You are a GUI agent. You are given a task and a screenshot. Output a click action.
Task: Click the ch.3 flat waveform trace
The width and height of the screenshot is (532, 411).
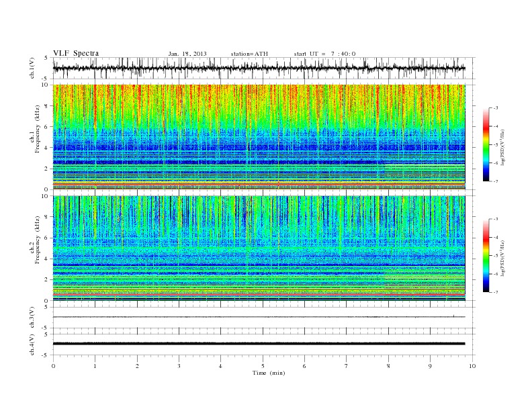[x=259, y=317]
